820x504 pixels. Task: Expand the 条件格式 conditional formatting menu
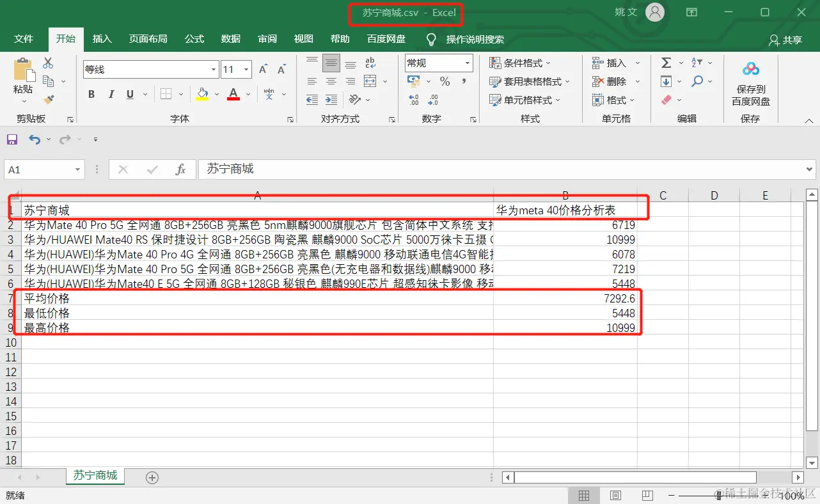coord(520,63)
